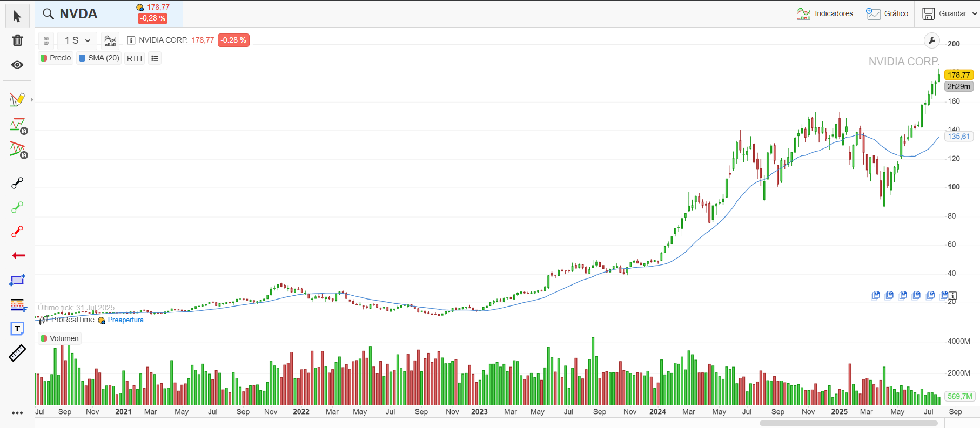Open NVIDIA CORP. instrument info icon
This screenshot has height=428, width=980.
click(131, 40)
